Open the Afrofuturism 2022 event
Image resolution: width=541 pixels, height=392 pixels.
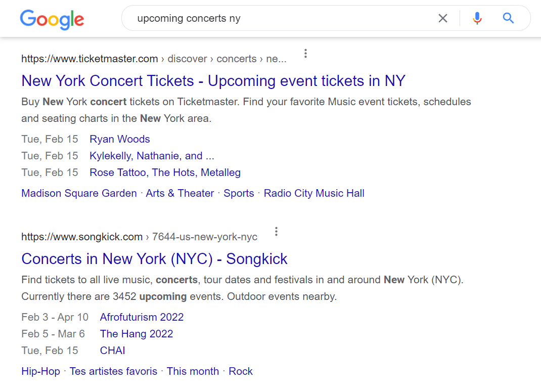[142, 317]
